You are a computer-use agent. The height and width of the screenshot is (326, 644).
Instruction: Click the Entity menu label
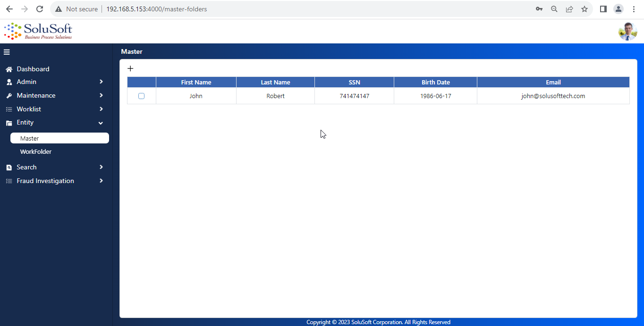click(25, 122)
